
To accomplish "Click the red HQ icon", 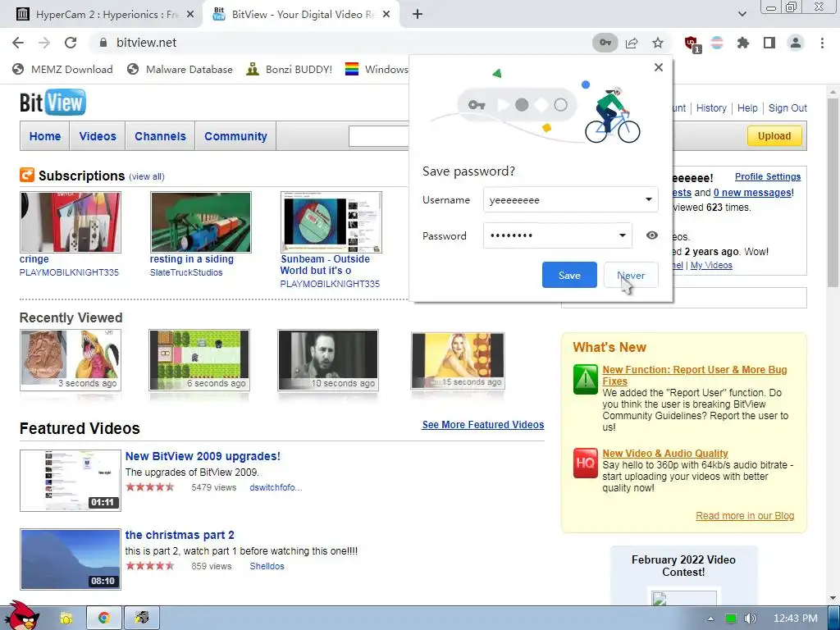I will 585,463.
